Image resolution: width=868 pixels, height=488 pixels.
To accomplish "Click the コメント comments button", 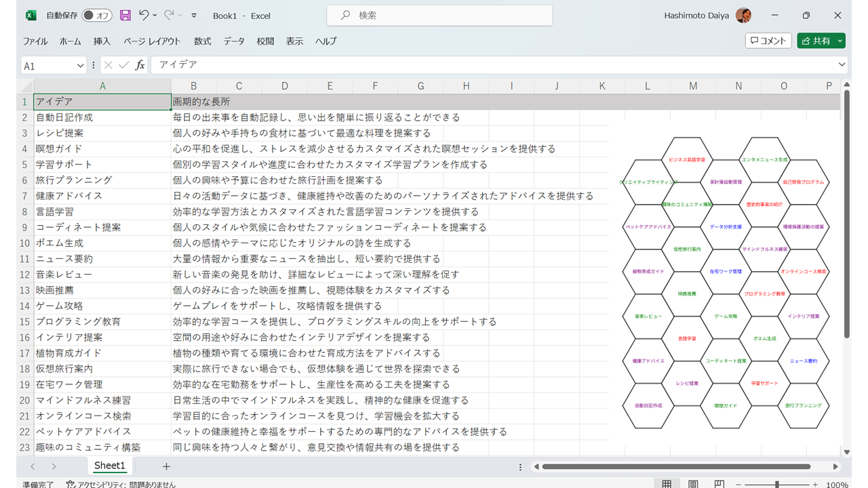I will (x=768, y=41).
